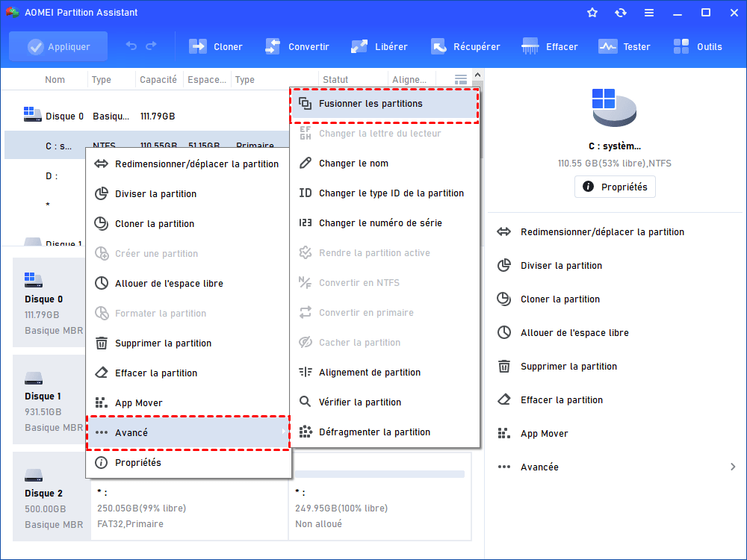Click the Appliquer button
The image size is (747, 560).
coord(58,46)
